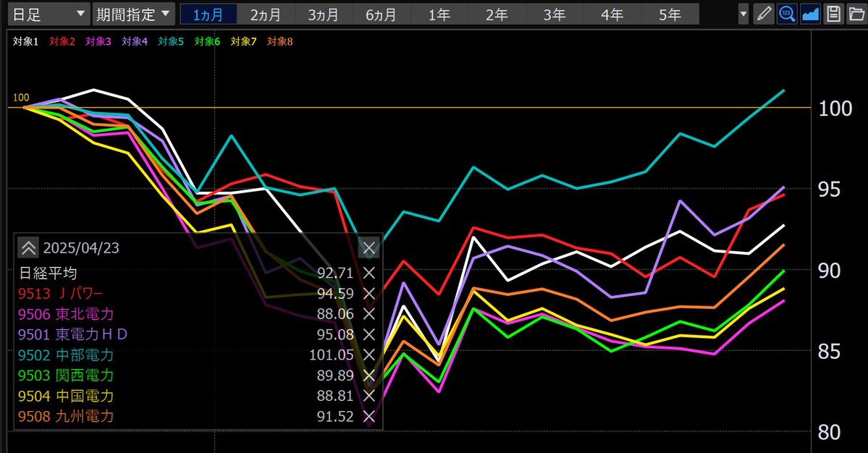Click the 89.89 value for 関西電力
This screenshot has height=453, width=868.
335,375
